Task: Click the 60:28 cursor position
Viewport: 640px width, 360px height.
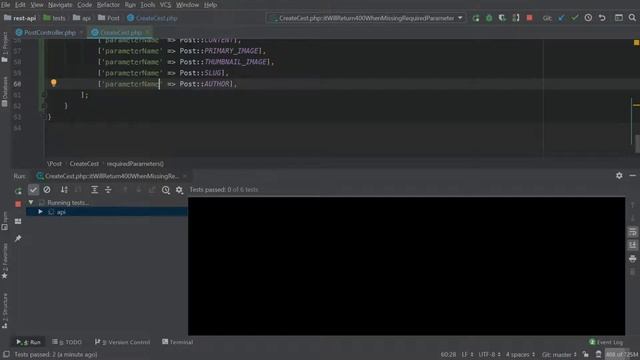Action: click(x=448, y=354)
